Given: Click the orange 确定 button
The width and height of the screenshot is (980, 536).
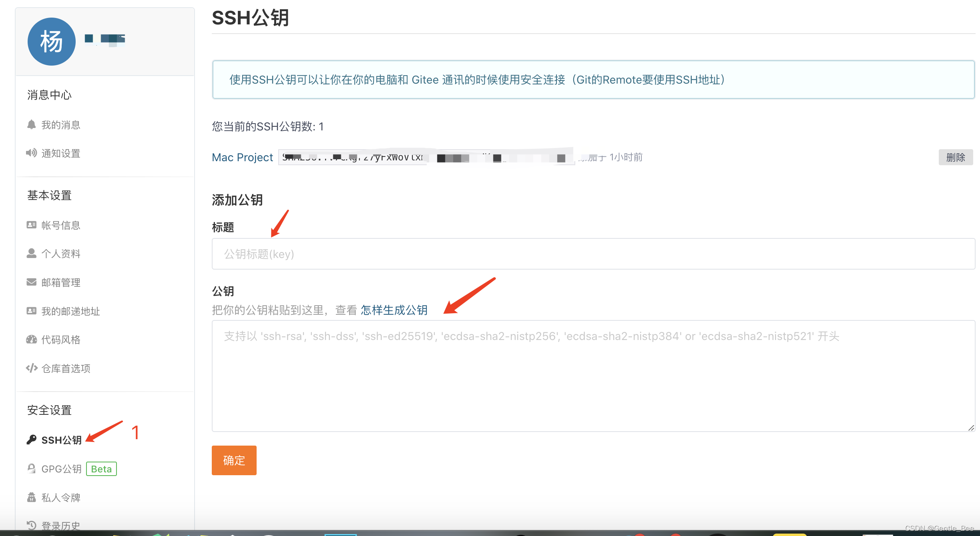Looking at the screenshot, I should point(234,460).
